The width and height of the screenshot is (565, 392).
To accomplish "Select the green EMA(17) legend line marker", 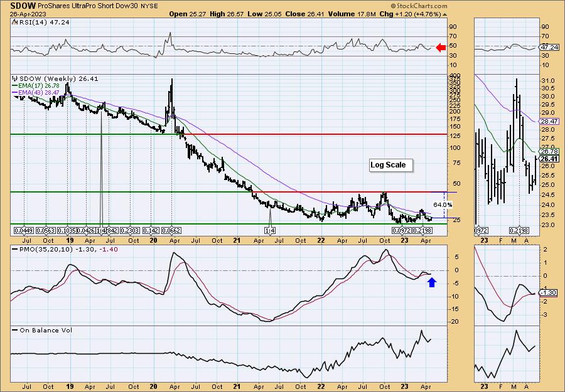I will click(x=15, y=86).
